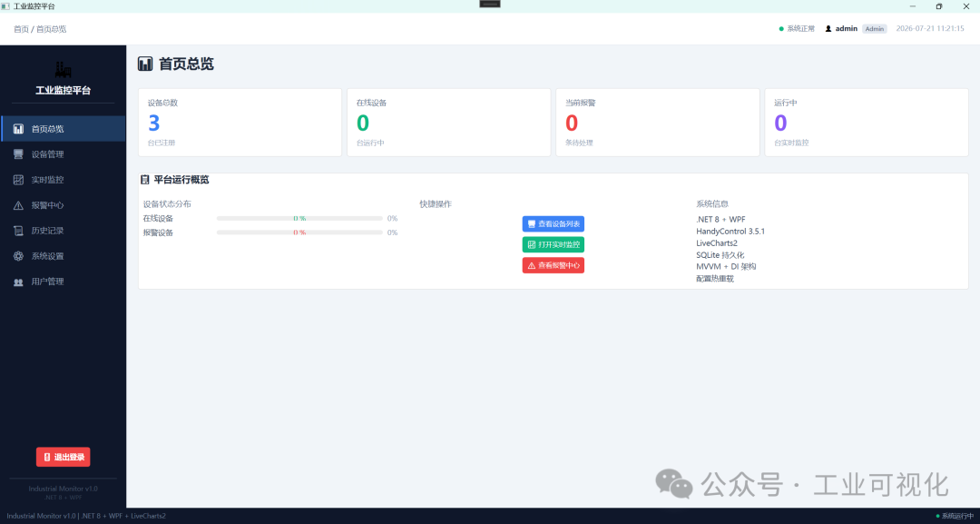980x524 pixels.
Task: Open 首页总览 in the sidebar menu
Action: tap(64, 129)
